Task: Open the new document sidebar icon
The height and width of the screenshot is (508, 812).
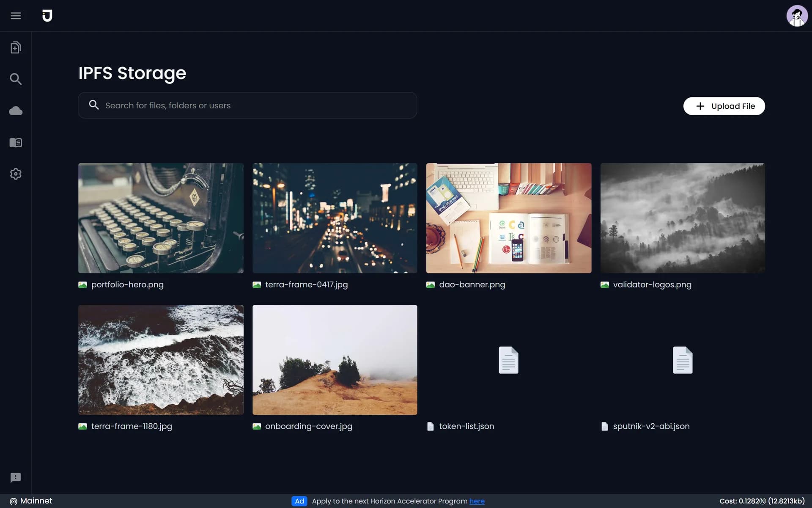Action: click(16, 47)
